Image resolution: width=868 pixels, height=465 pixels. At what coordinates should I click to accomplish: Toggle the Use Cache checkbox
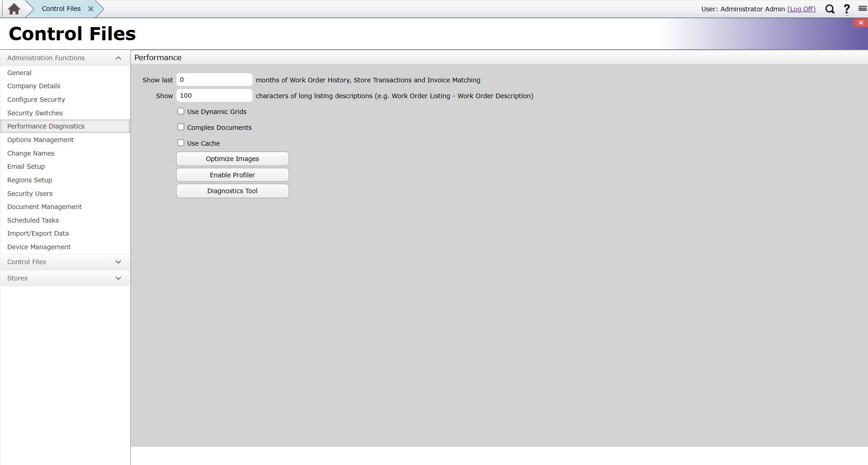tap(181, 143)
